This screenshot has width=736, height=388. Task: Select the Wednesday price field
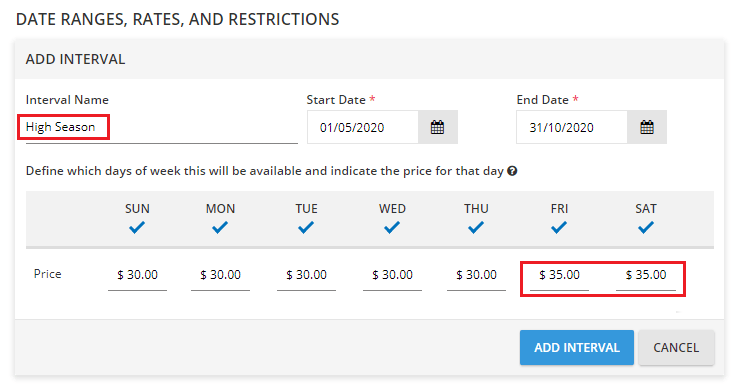[392, 275]
